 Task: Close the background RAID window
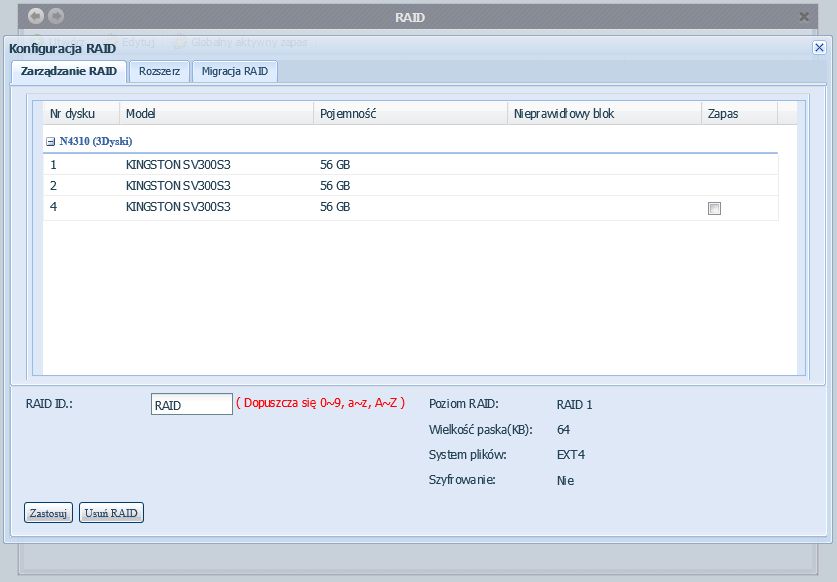point(804,17)
